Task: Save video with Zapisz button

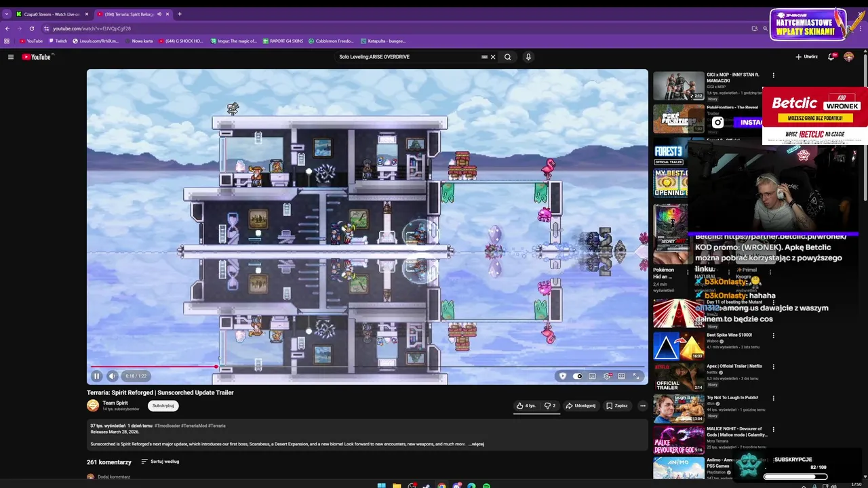Action: click(x=617, y=405)
